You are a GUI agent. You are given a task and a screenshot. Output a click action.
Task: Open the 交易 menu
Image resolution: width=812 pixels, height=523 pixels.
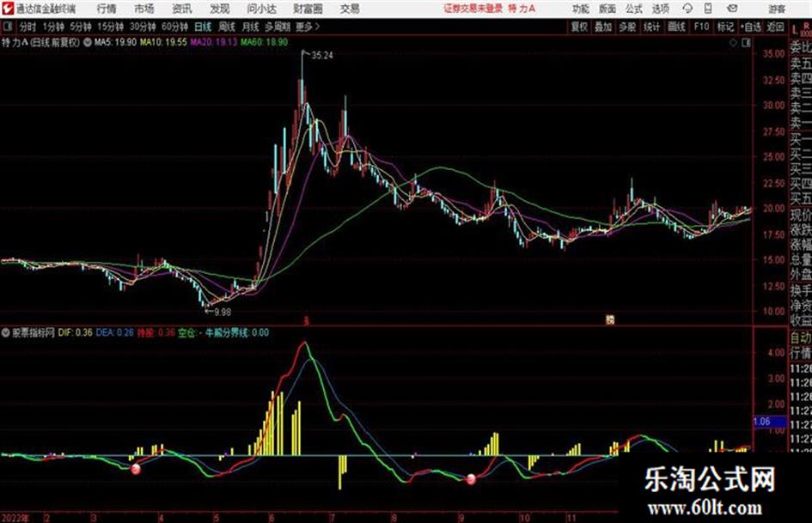coord(350,9)
